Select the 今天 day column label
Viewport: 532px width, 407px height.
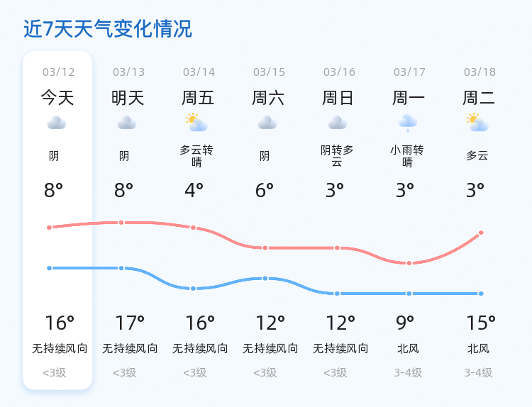57,98
